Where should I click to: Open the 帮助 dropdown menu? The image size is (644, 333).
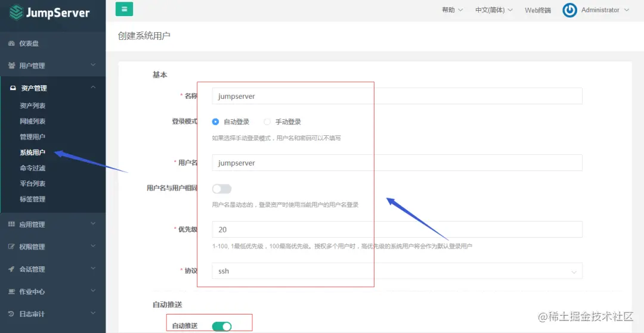(452, 10)
